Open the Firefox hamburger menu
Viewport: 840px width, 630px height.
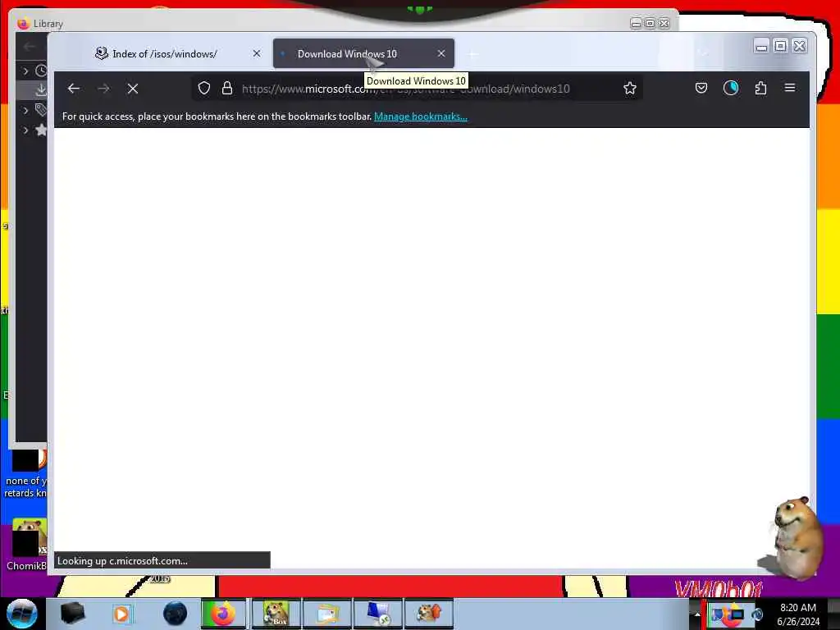(x=790, y=87)
